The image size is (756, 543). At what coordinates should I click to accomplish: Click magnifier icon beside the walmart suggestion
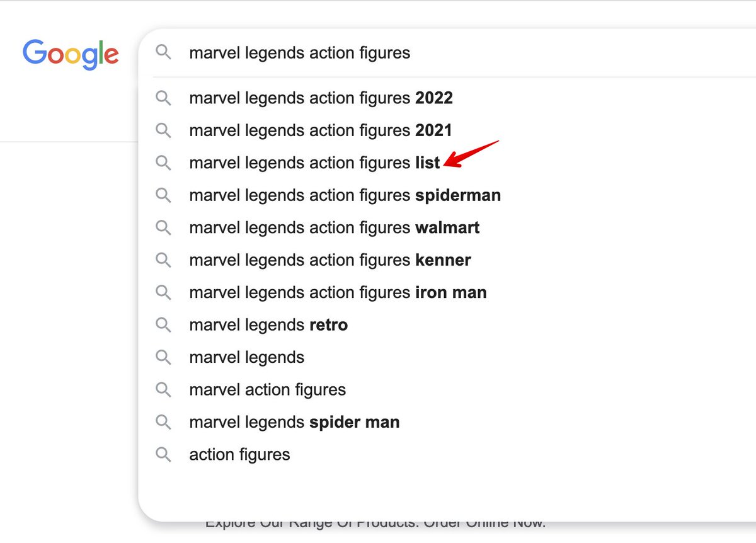click(x=163, y=227)
